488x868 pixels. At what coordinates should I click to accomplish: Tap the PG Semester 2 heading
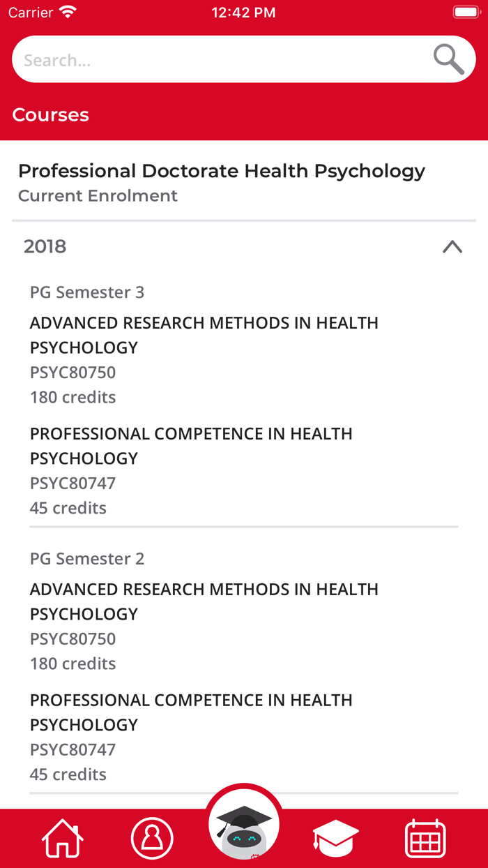[x=87, y=559]
